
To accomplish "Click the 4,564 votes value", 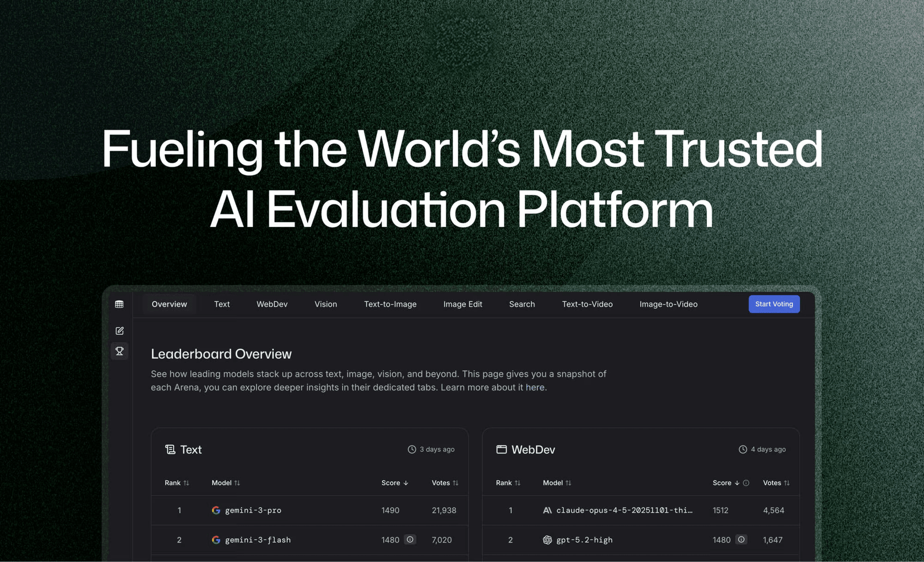I will tap(773, 510).
